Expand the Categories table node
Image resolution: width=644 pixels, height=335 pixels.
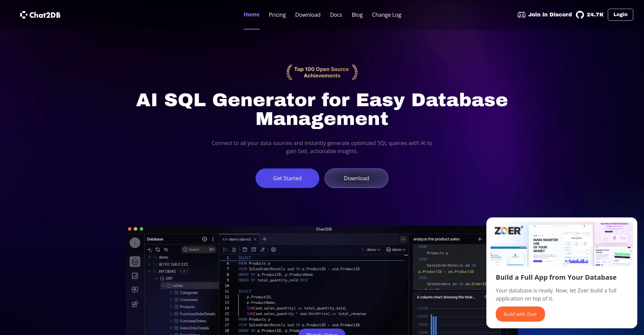171,293
